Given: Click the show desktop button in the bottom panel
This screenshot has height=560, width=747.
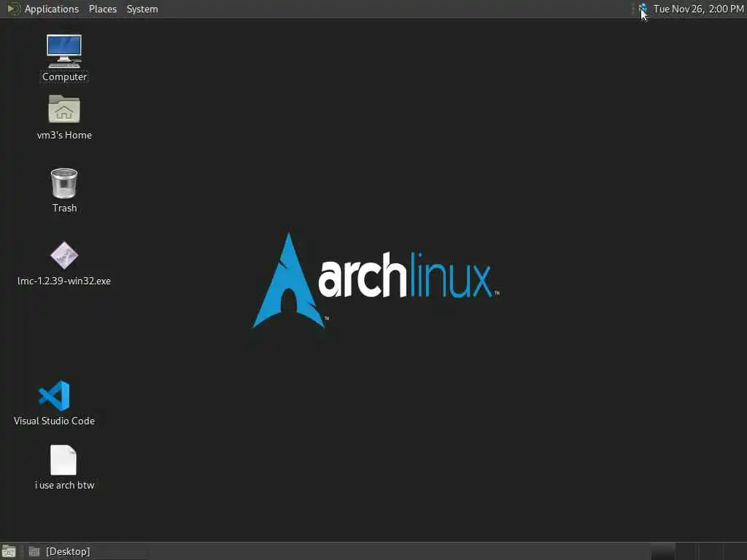Looking at the screenshot, I should [9, 551].
